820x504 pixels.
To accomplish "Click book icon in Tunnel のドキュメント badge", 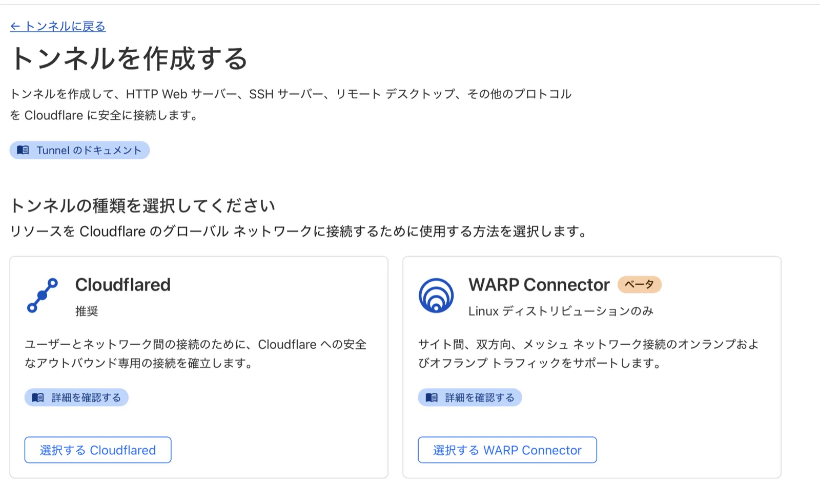I will point(23,150).
